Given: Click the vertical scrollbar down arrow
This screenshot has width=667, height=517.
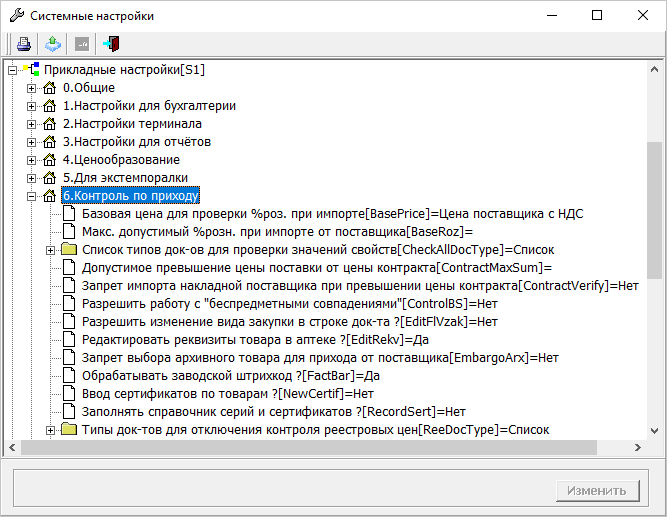Looking at the screenshot, I should click(x=655, y=431).
